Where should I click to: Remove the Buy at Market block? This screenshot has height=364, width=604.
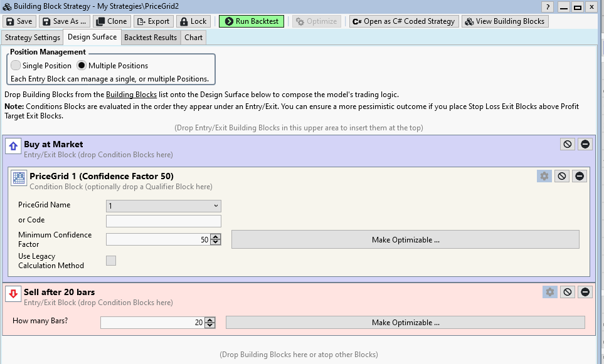coord(585,144)
